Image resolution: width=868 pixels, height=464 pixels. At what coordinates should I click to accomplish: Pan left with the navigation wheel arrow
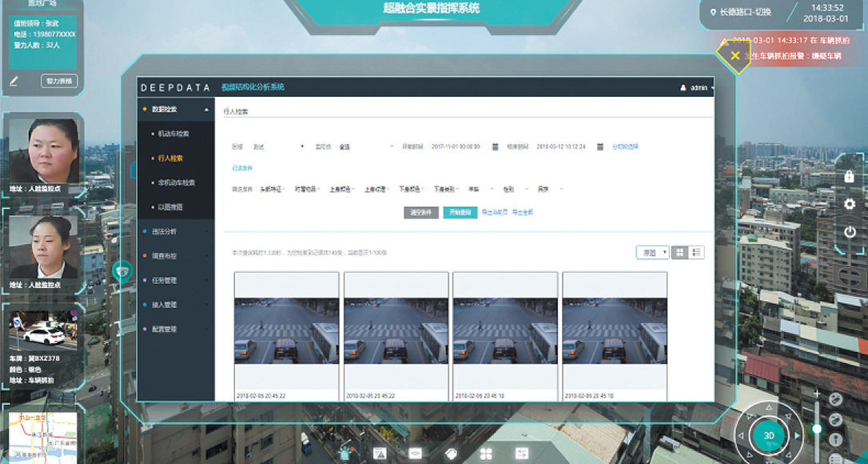(x=743, y=435)
